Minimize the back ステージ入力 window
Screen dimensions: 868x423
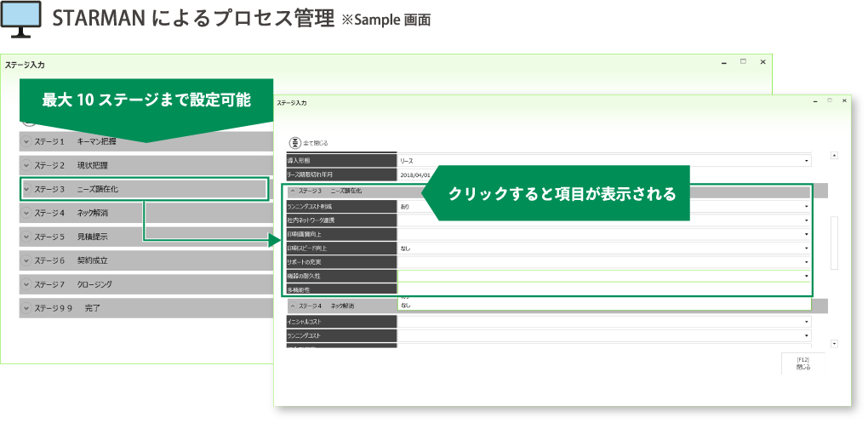(x=724, y=63)
